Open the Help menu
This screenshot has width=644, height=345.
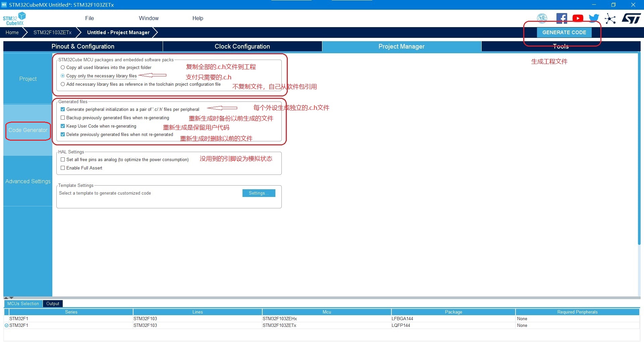point(198,18)
